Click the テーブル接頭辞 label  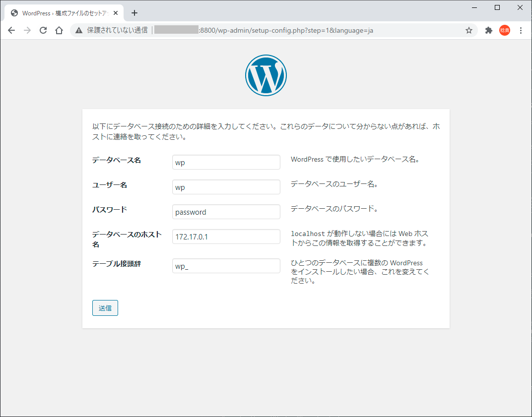pyautogui.click(x=116, y=264)
